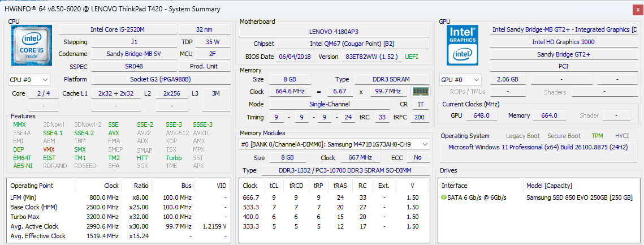This screenshot has width=644, height=245.
Task: Open the GPU #0 selector dropdown
Action: point(460,80)
